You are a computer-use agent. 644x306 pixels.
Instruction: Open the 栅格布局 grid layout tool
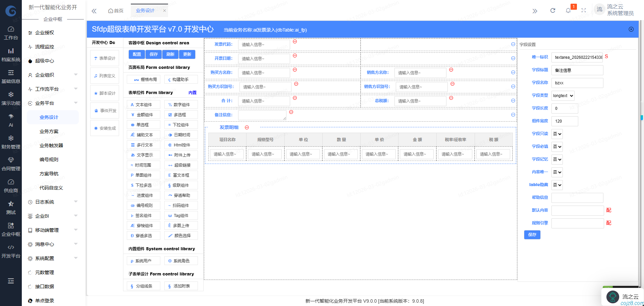(x=143, y=79)
